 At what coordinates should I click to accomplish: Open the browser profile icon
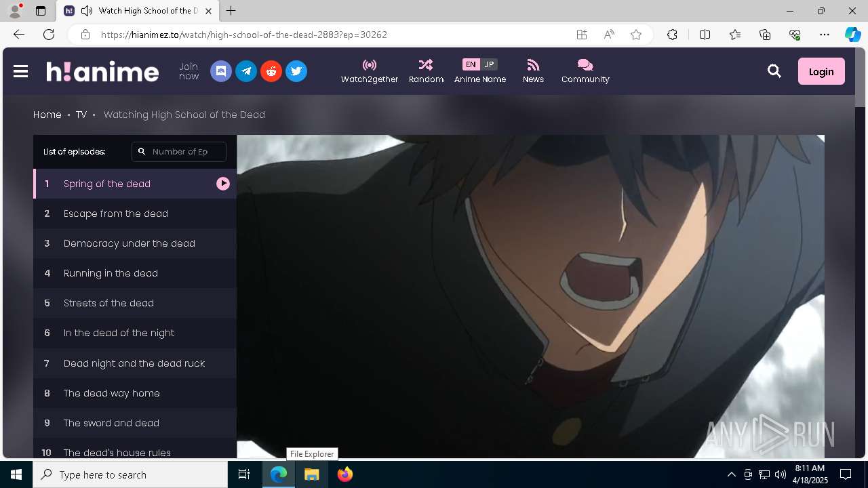(x=15, y=11)
